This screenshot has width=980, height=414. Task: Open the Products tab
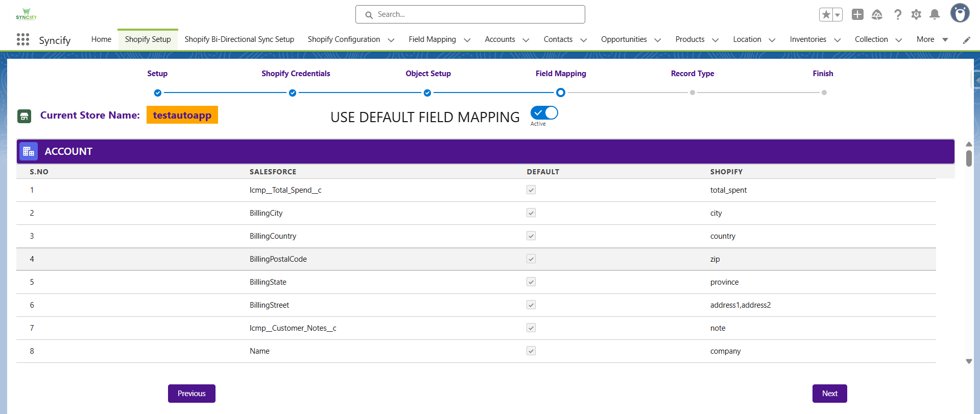(x=690, y=39)
